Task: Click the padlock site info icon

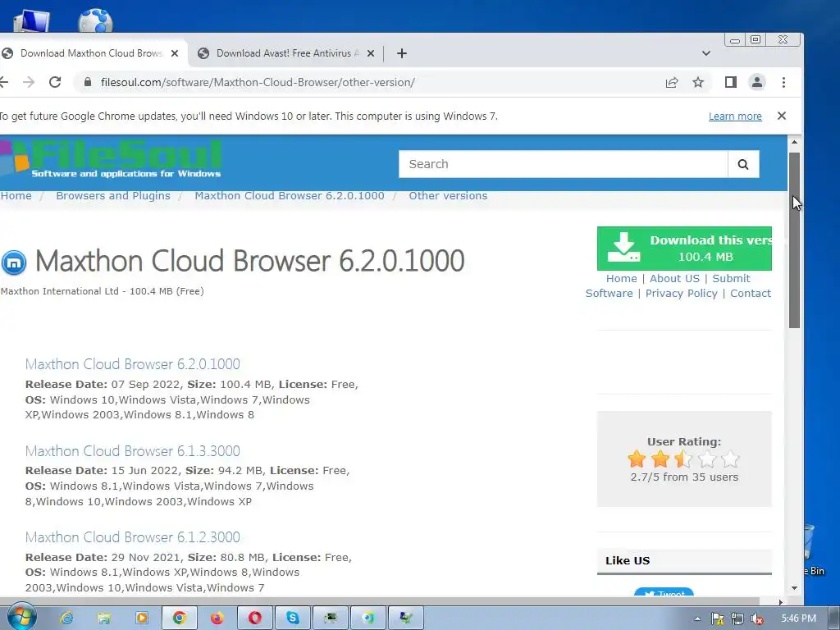Action: click(88, 82)
